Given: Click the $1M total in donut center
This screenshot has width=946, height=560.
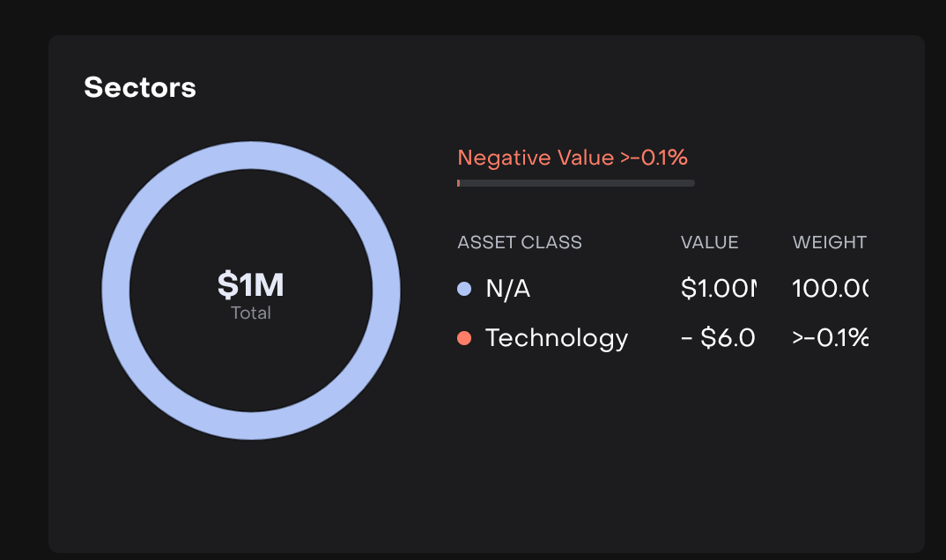Looking at the screenshot, I should pyautogui.click(x=251, y=284).
